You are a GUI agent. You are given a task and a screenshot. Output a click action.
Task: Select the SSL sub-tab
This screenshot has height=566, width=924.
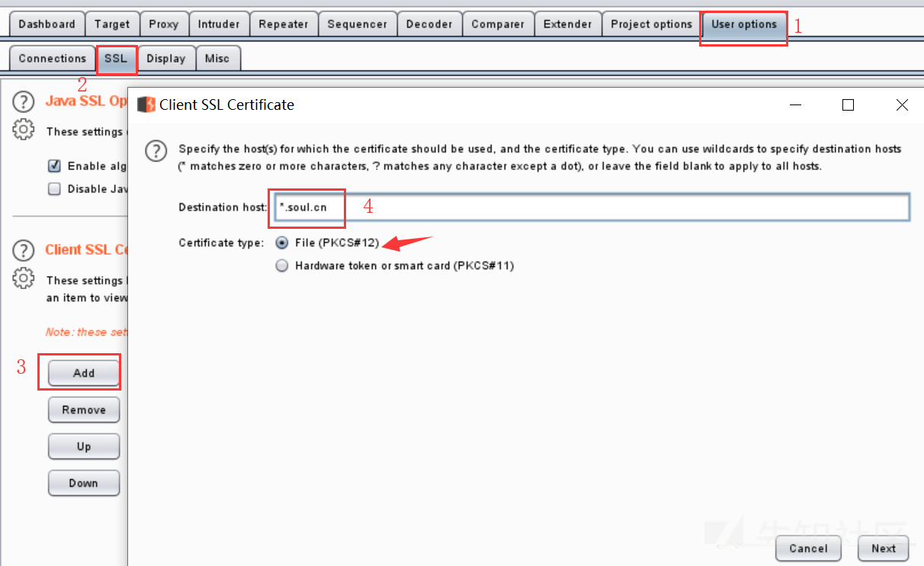pos(116,59)
